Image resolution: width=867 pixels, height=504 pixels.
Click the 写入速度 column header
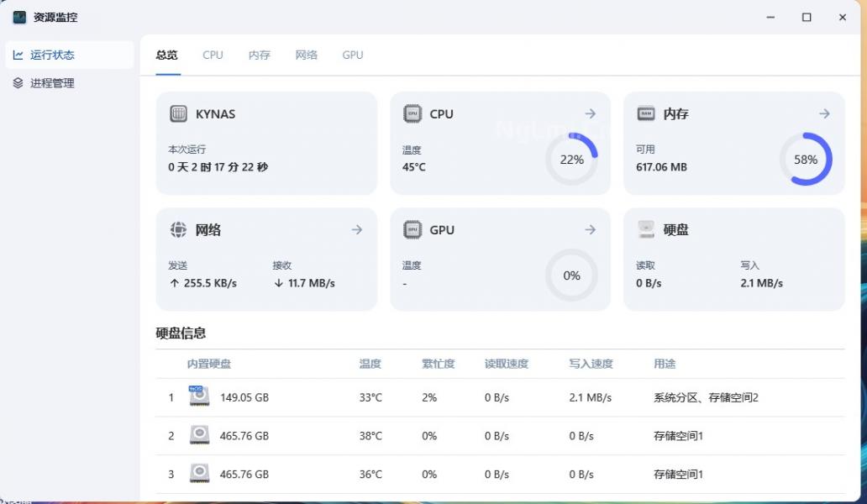[x=591, y=364]
